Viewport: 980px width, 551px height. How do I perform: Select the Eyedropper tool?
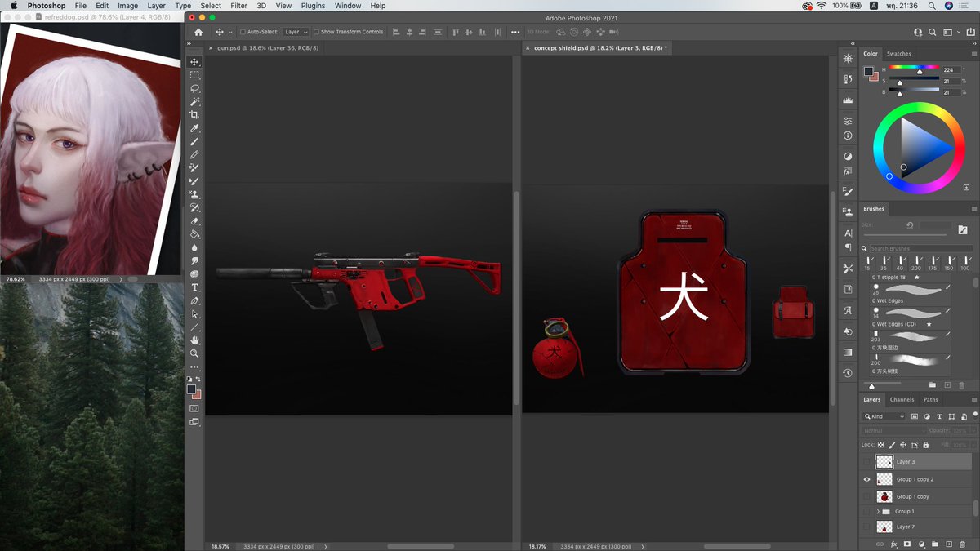[x=194, y=128]
